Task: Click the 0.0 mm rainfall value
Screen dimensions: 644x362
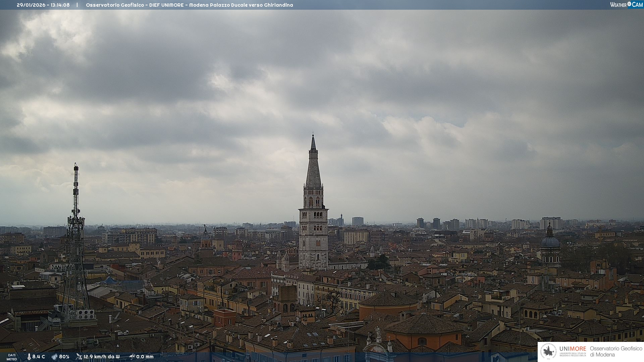Action: coord(145,357)
